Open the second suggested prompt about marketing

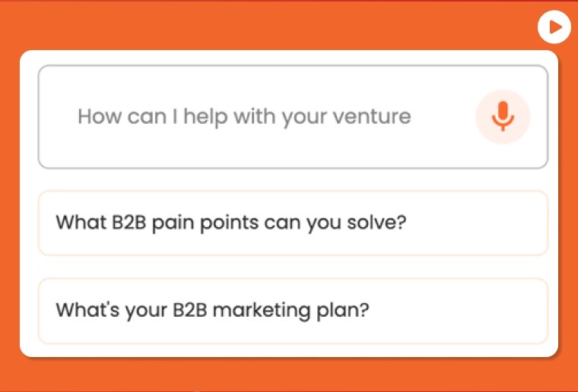[293, 311]
